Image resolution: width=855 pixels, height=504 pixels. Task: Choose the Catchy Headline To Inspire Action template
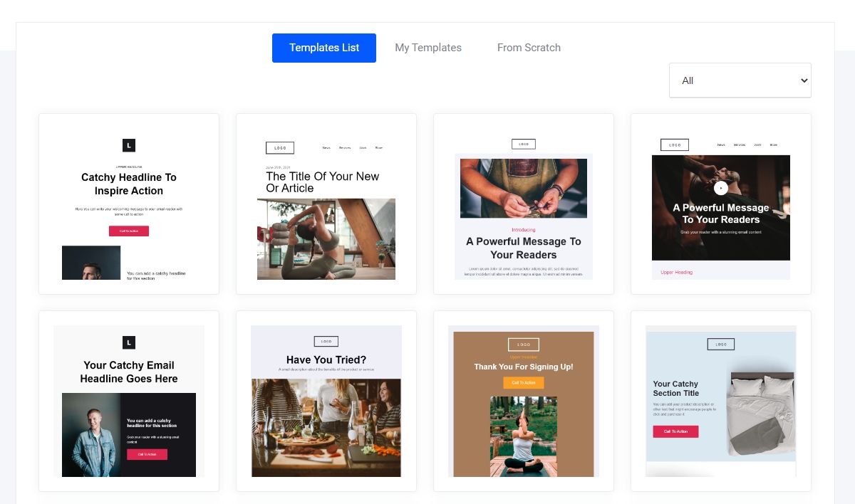(129, 204)
